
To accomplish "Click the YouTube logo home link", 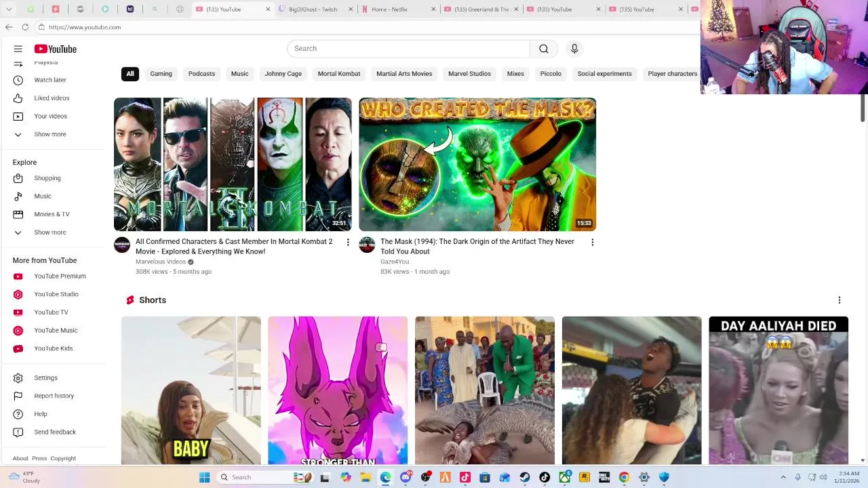I will pos(56,49).
